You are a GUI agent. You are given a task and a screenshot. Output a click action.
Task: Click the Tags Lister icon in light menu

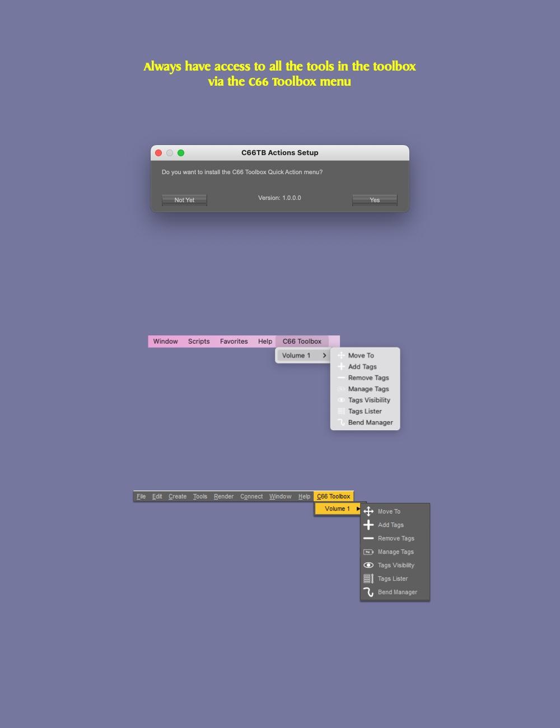point(341,412)
